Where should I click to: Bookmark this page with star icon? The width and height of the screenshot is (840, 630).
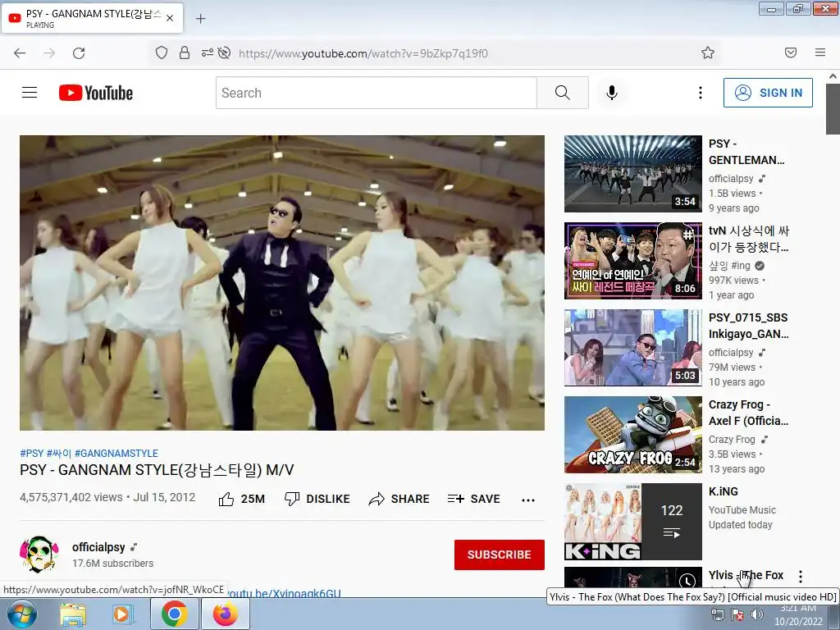click(x=708, y=52)
